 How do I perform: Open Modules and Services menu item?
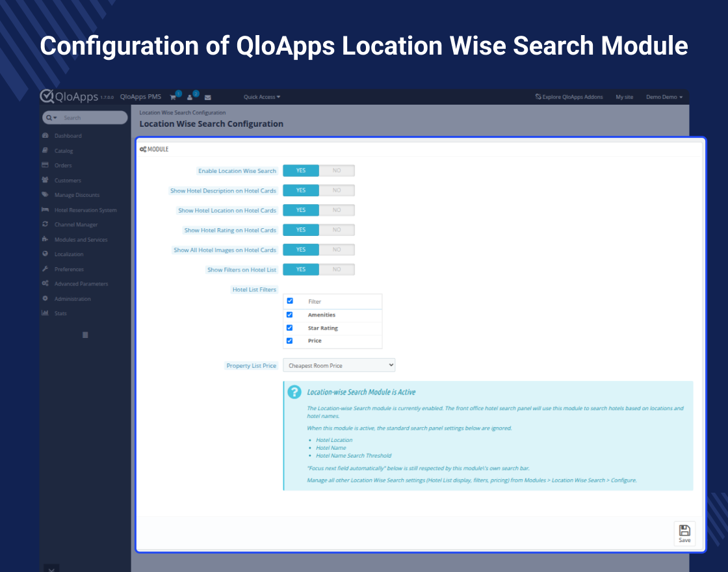81,240
